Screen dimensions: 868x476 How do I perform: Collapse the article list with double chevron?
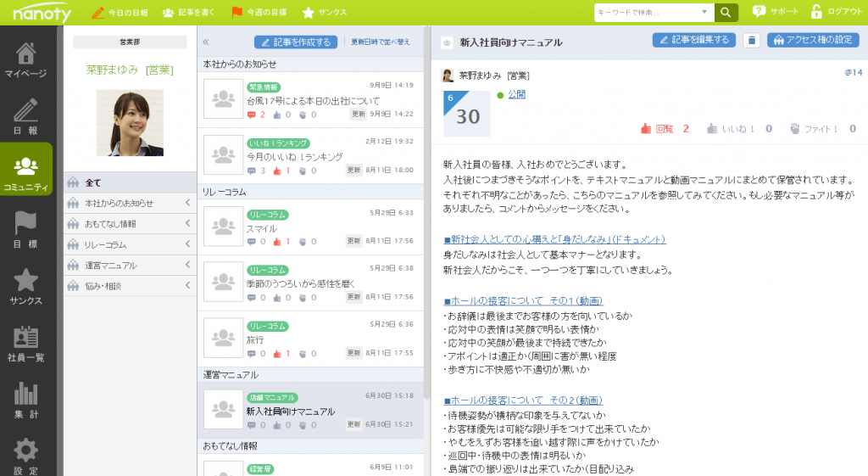point(205,42)
